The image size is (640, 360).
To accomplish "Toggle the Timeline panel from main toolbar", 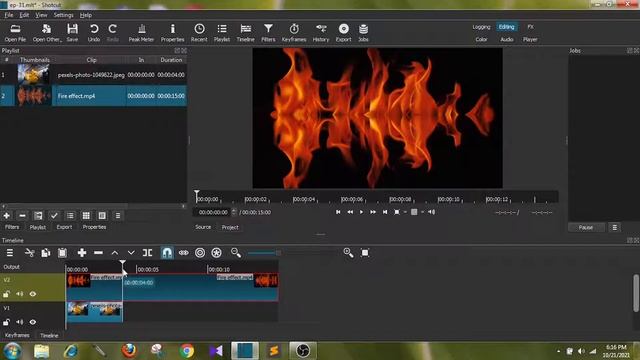I will [245, 33].
